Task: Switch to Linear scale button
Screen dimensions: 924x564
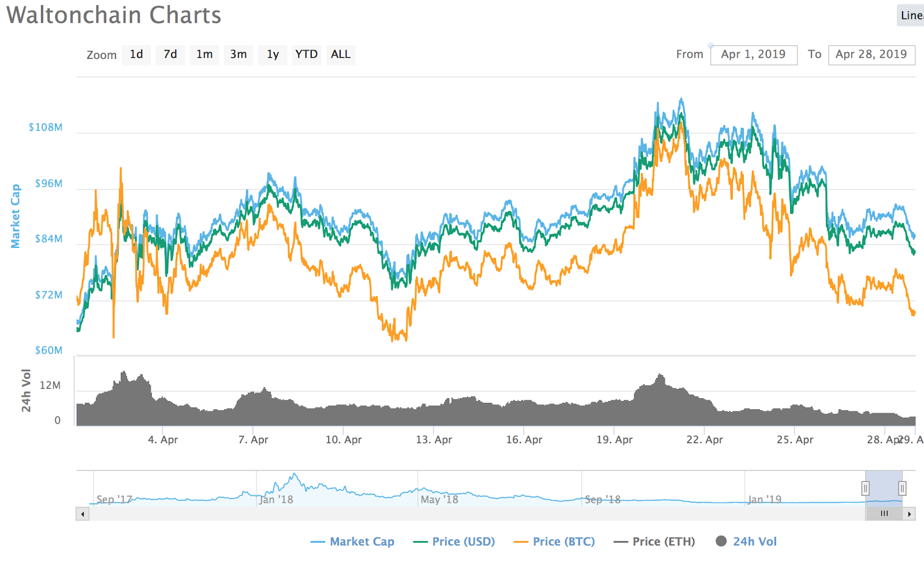Action: (911, 16)
